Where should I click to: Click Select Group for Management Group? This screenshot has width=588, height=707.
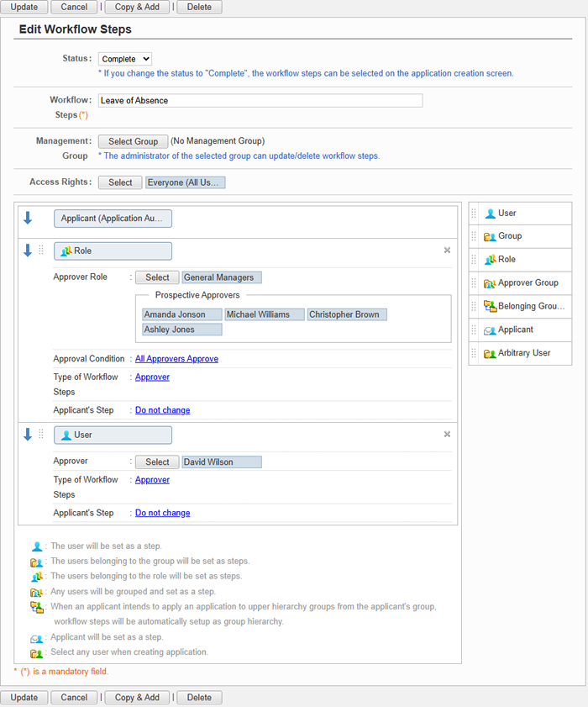tap(133, 141)
